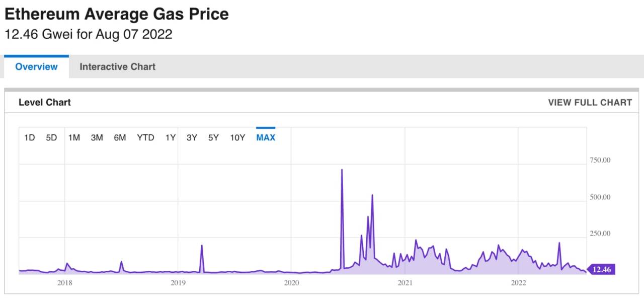Select the 1Y timeframe

click(x=170, y=137)
